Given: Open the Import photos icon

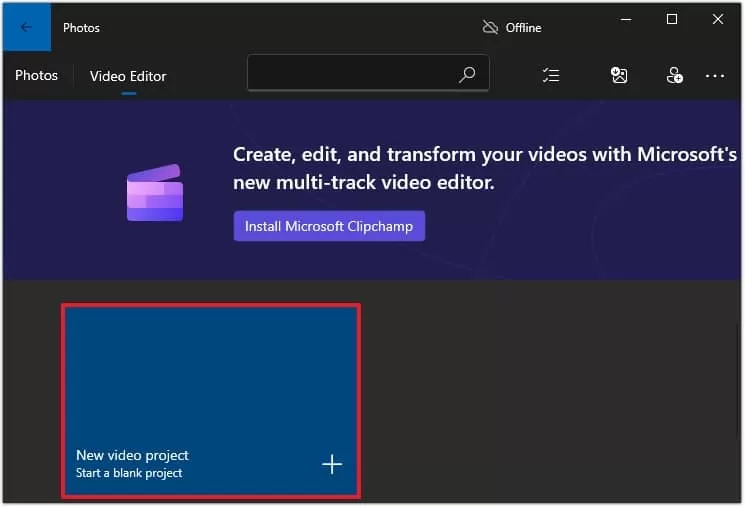Looking at the screenshot, I should click(x=619, y=75).
